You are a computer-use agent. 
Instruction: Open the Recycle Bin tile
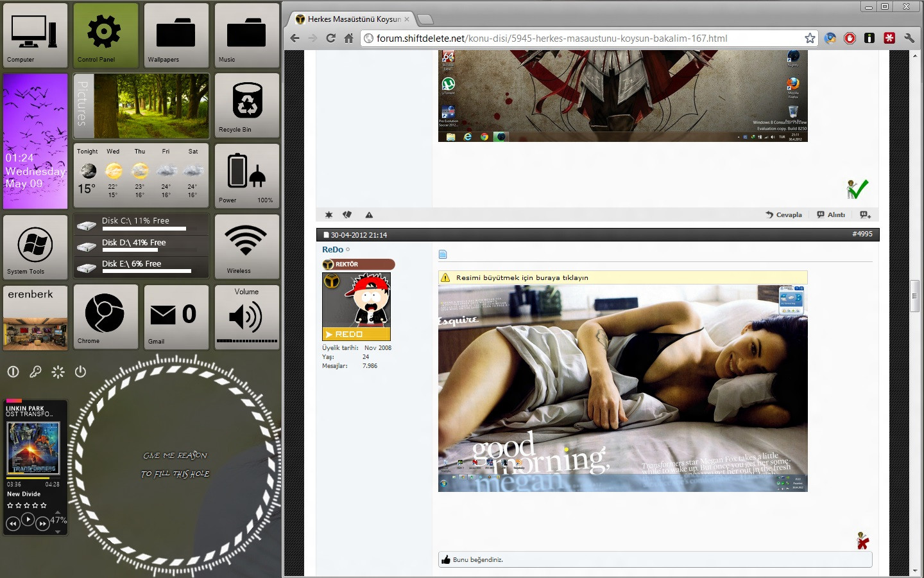tap(247, 105)
